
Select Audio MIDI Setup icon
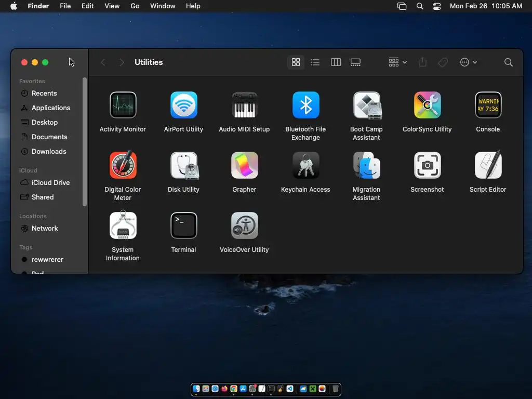(244, 105)
